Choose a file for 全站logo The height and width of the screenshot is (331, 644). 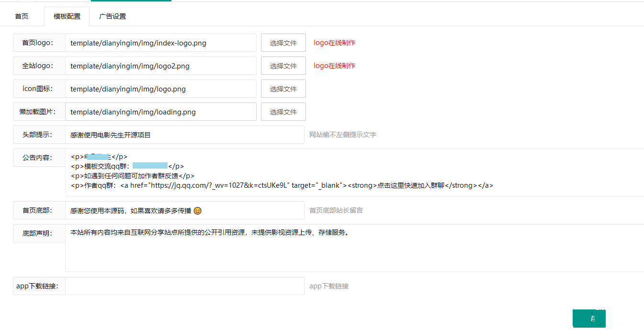[283, 66]
